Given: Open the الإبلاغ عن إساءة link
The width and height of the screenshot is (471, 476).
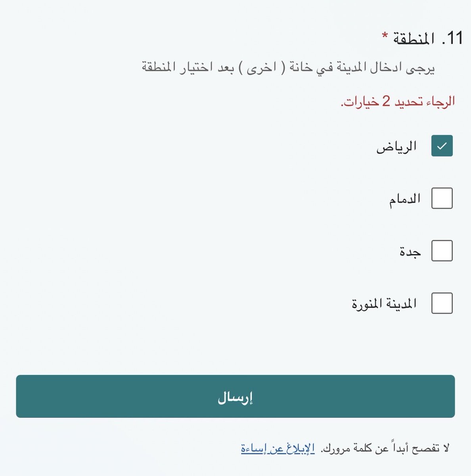Looking at the screenshot, I should pos(278,449).
